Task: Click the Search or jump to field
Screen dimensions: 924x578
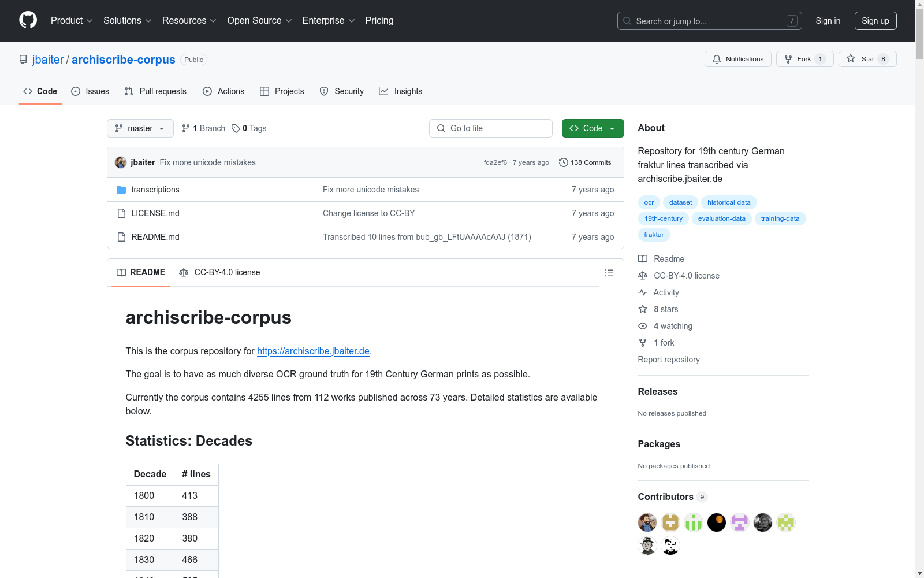Action: 710,21
